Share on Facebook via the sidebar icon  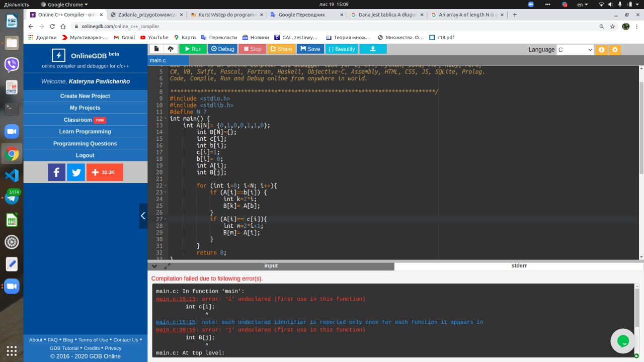point(56,172)
